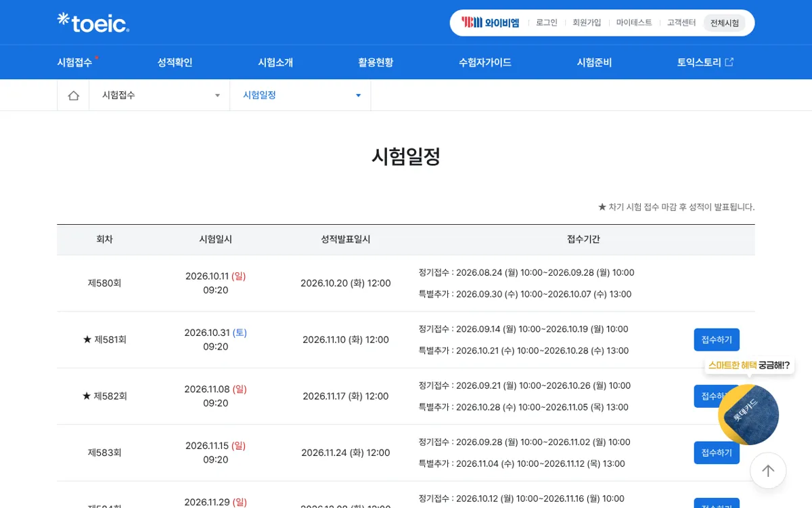Click exam date 2026.10.31 (토)
The width and height of the screenshot is (812, 508).
coord(216,333)
